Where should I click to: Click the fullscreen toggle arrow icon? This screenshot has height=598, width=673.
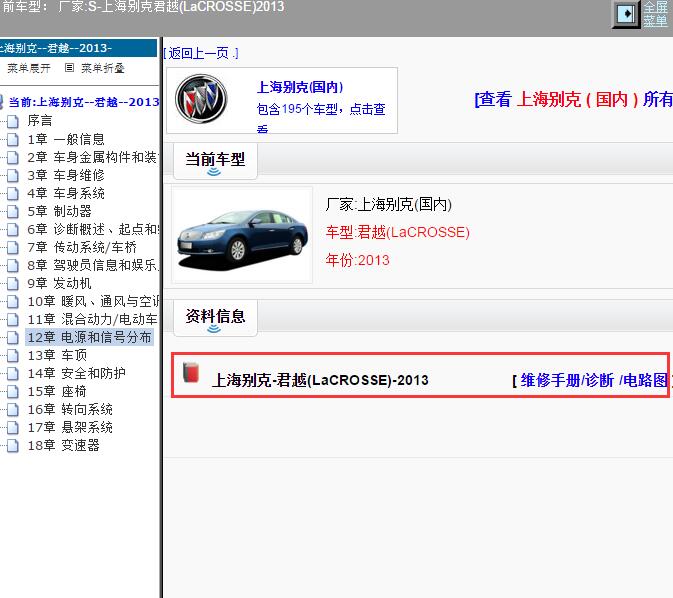(626, 14)
